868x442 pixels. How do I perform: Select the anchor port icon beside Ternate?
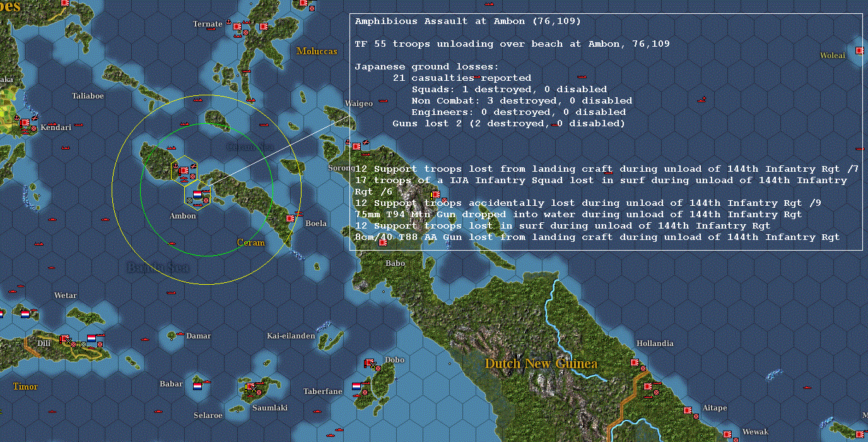228,23
